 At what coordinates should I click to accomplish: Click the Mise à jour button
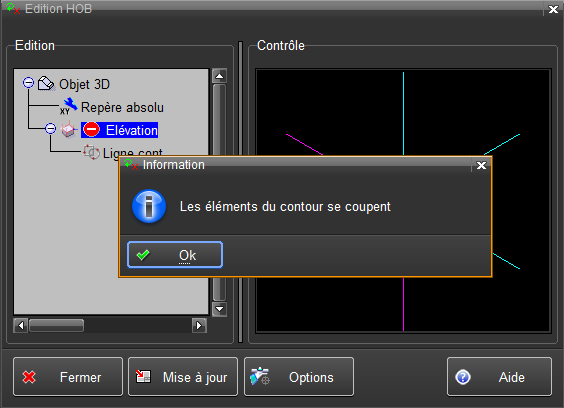coord(183,377)
